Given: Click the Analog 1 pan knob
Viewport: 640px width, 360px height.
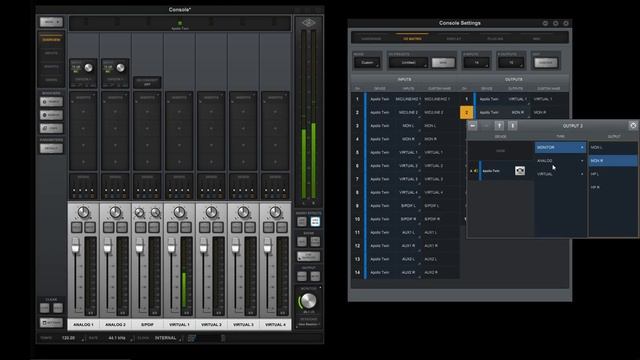Looking at the screenshot, I should click(83, 212).
